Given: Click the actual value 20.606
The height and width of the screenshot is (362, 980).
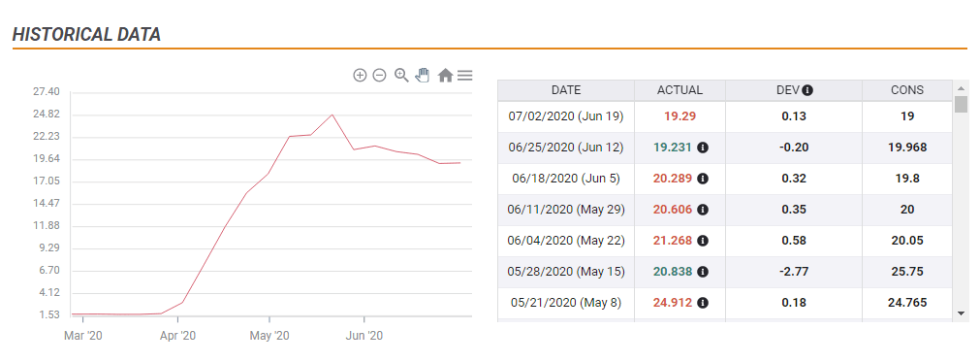Looking at the screenshot, I should pyautogui.click(x=673, y=210).
